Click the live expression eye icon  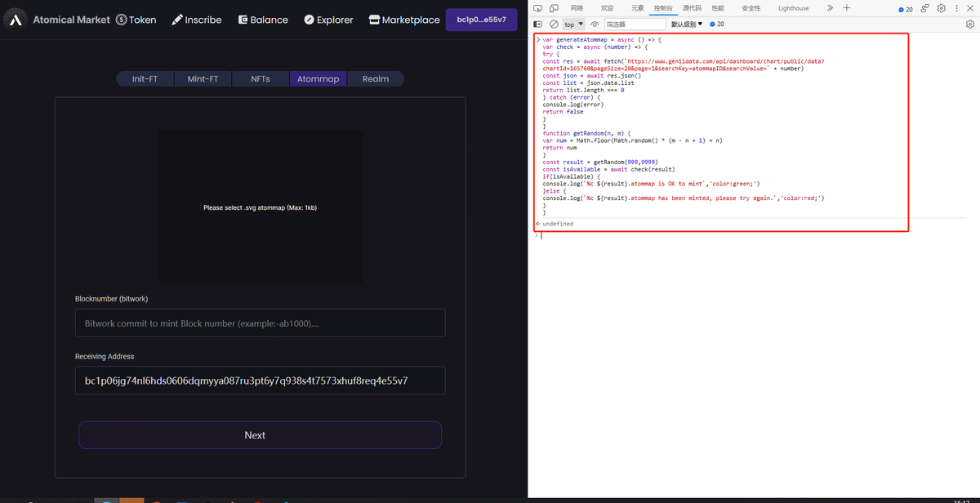595,24
